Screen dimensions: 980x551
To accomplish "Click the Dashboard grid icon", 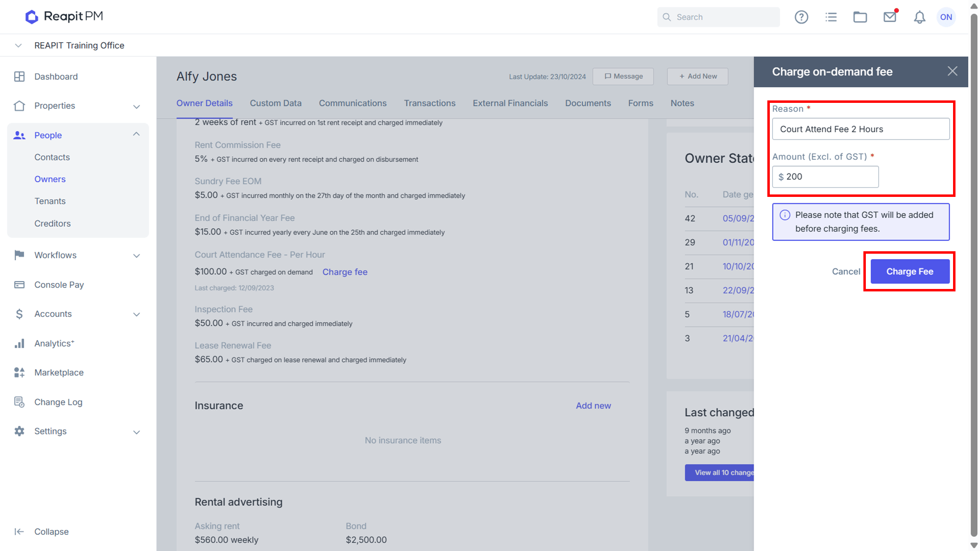I will (20, 76).
